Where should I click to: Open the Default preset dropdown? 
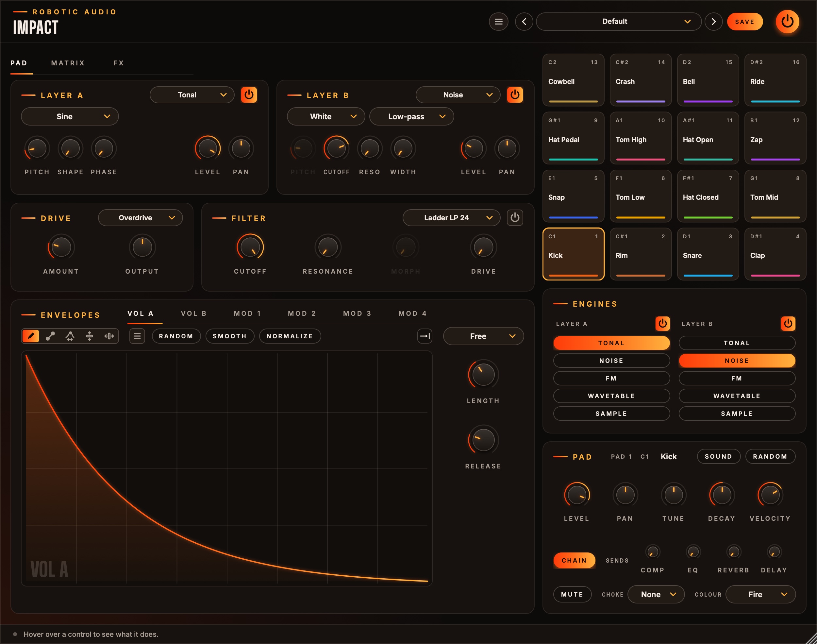coord(618,22)
